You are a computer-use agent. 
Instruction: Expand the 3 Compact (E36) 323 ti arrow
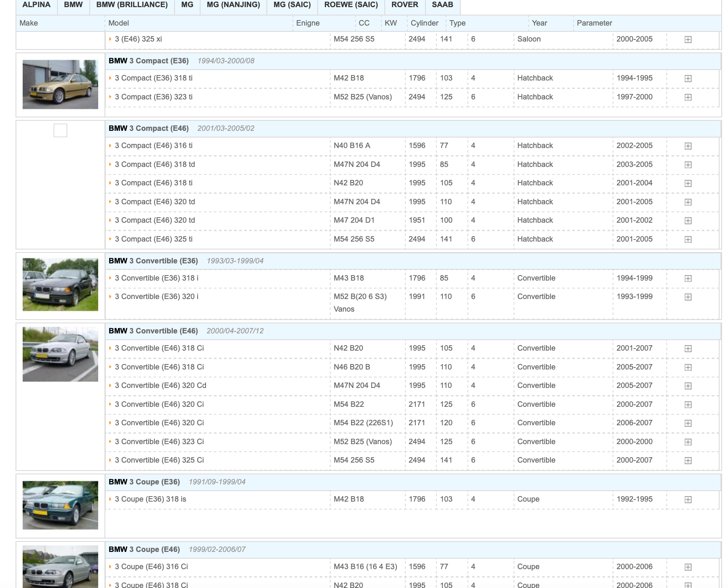tap(110, 97)
